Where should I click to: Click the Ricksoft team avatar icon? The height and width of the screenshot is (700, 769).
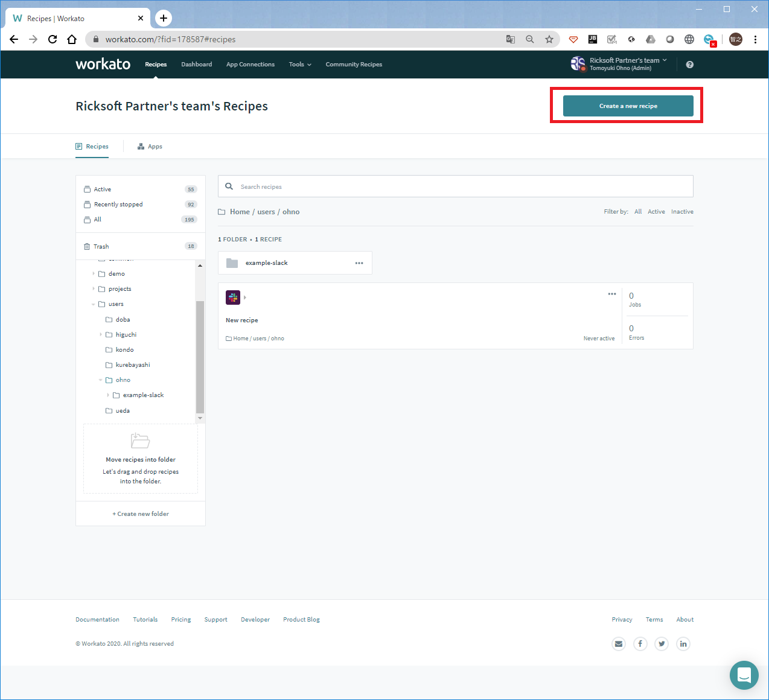[578, 64]
